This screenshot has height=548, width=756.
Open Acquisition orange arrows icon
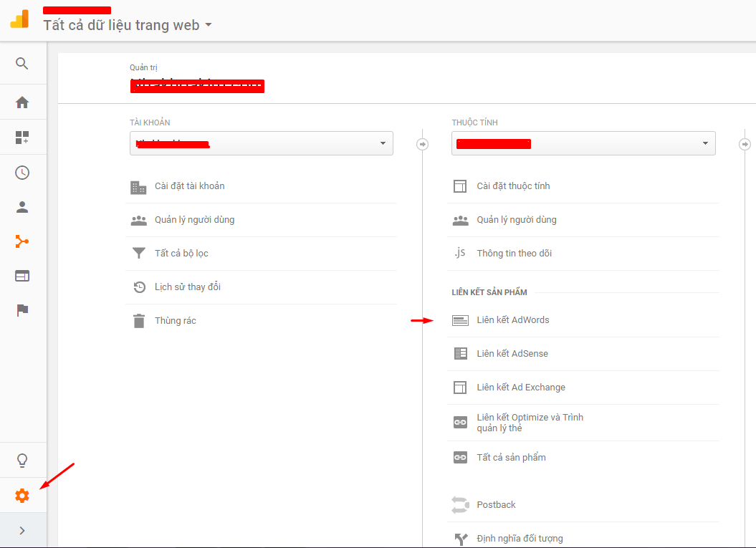pos(22,241)
